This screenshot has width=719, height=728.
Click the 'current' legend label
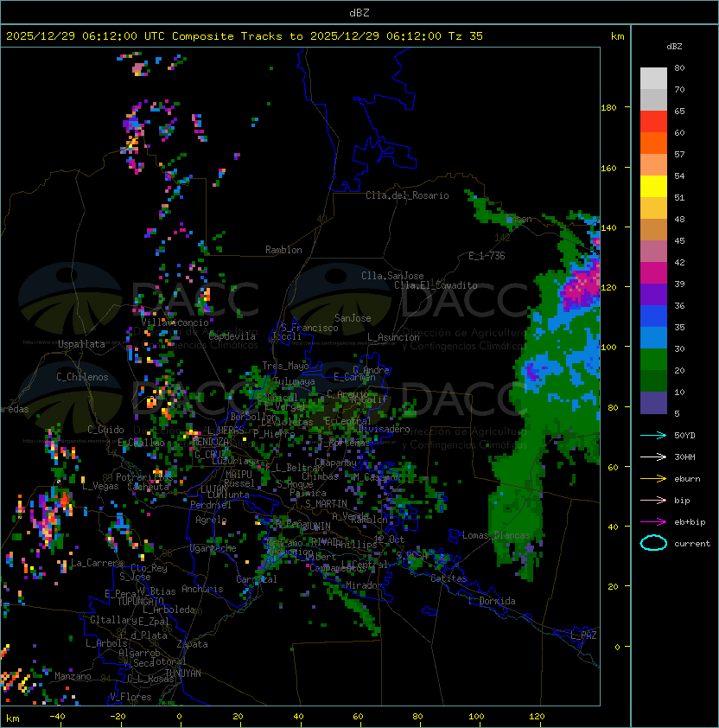[692, 543]
